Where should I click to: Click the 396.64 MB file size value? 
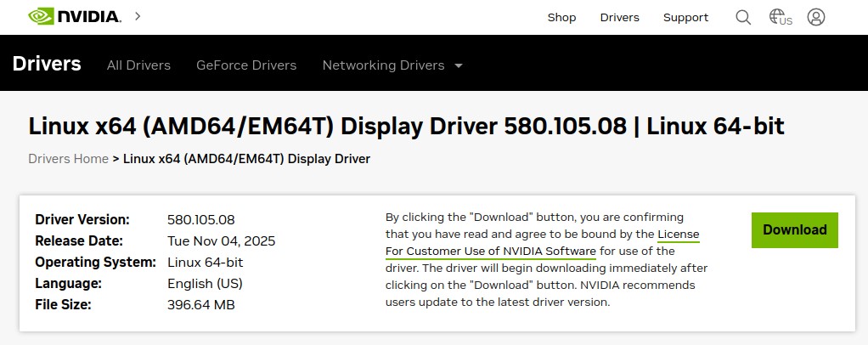pyautogui.click(x=201, y=304)
